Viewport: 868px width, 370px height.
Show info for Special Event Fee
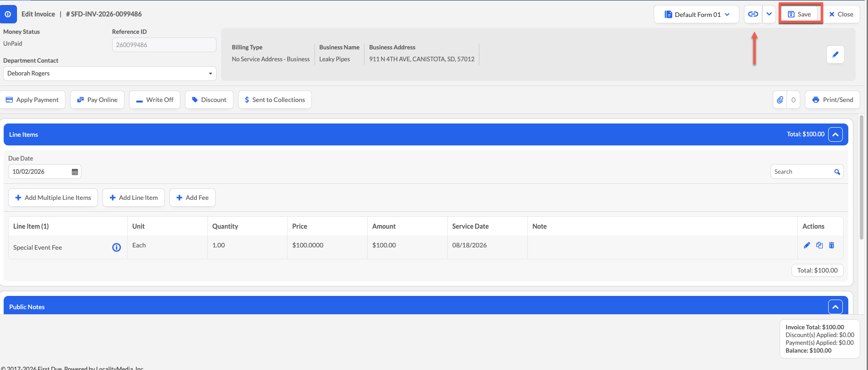point(117,247)
